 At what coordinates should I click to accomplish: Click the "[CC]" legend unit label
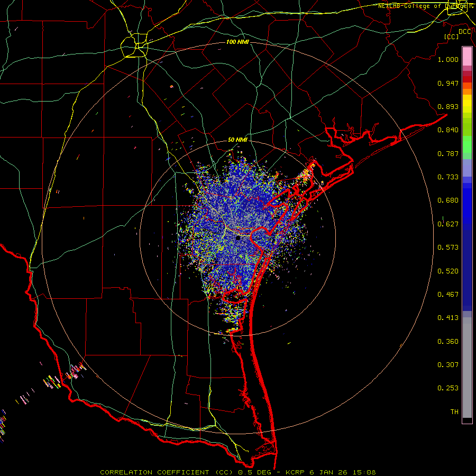(451, 36)
